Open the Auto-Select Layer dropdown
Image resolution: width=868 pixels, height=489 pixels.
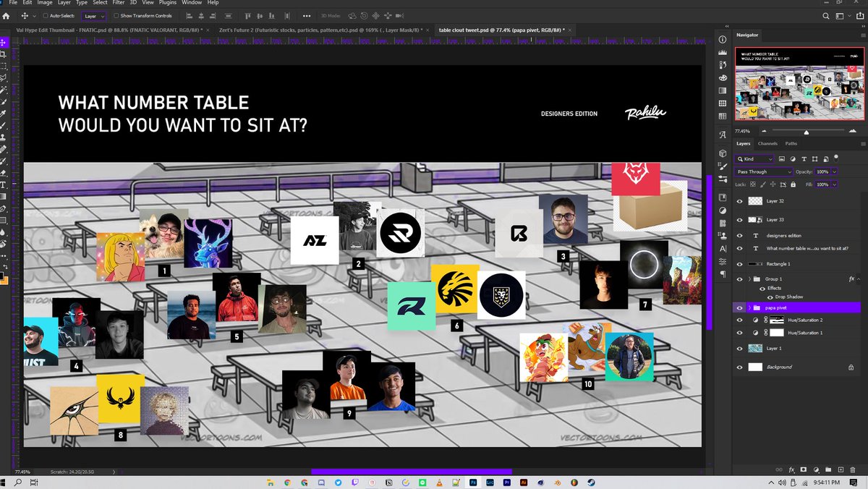(94, 15)
